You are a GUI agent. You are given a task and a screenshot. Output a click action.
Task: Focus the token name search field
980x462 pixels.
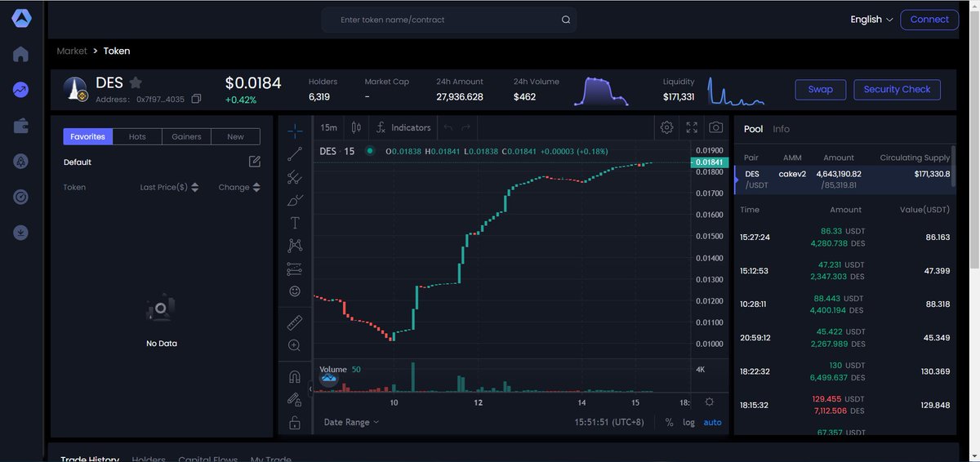point(449,20)
